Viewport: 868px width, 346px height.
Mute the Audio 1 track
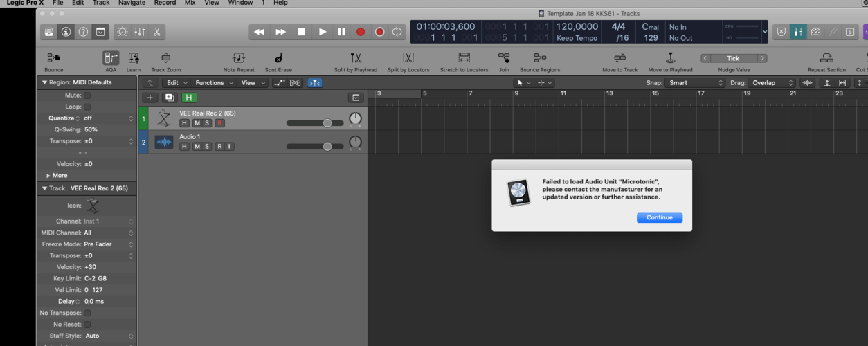pyautogui.click(x=197, y=147)
